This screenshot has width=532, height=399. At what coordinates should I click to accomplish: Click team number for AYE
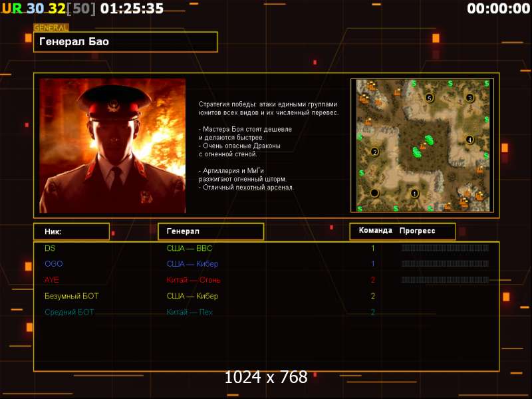pyautogui.click(x=373, y=280)
